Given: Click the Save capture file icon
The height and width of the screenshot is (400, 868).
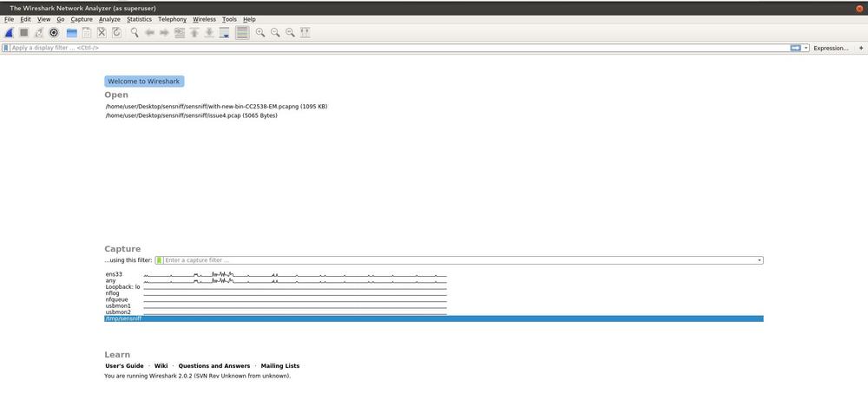Looking at the screenshot, I should (87, 33).
